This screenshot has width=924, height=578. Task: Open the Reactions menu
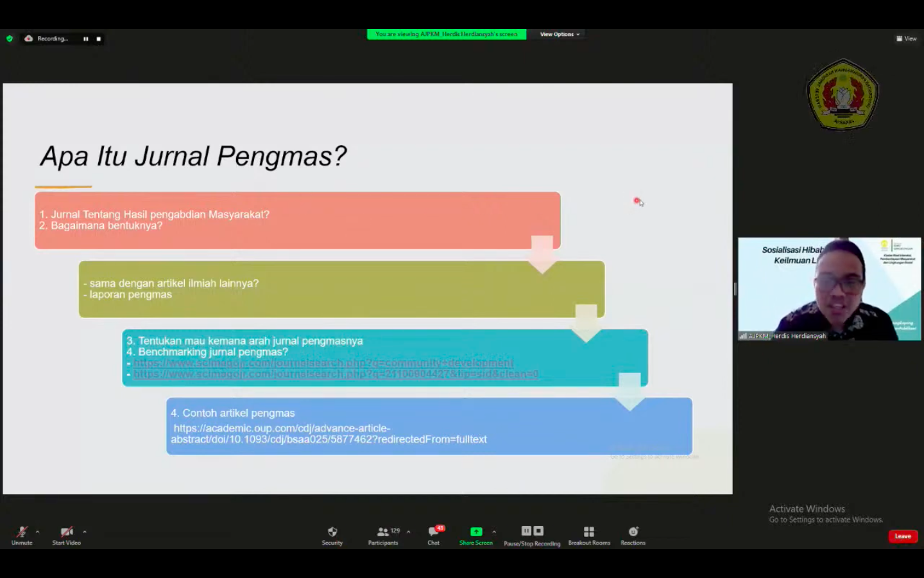point(633,535)
